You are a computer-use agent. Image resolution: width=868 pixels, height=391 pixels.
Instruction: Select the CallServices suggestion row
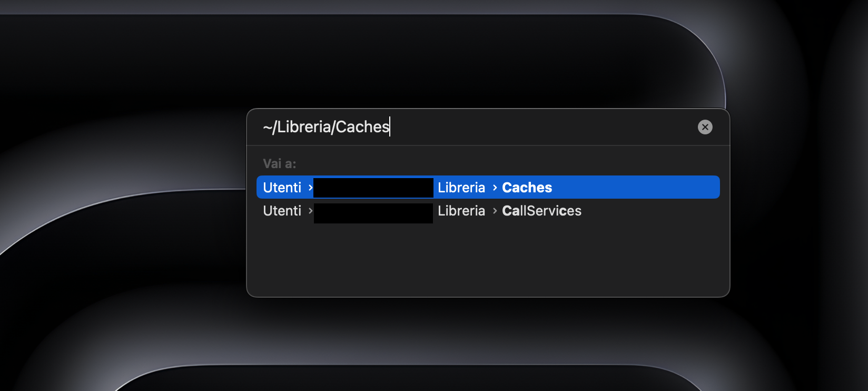[488, 211]
